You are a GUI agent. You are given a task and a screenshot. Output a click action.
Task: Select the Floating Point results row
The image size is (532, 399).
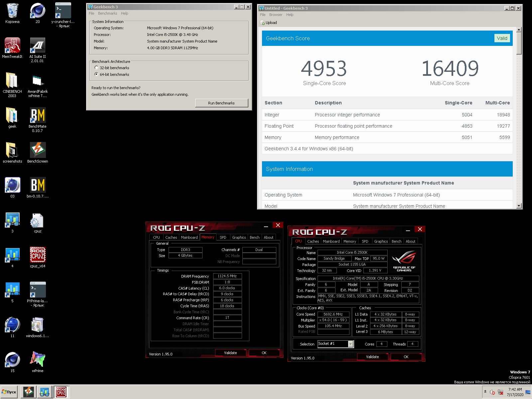(387, 126)
